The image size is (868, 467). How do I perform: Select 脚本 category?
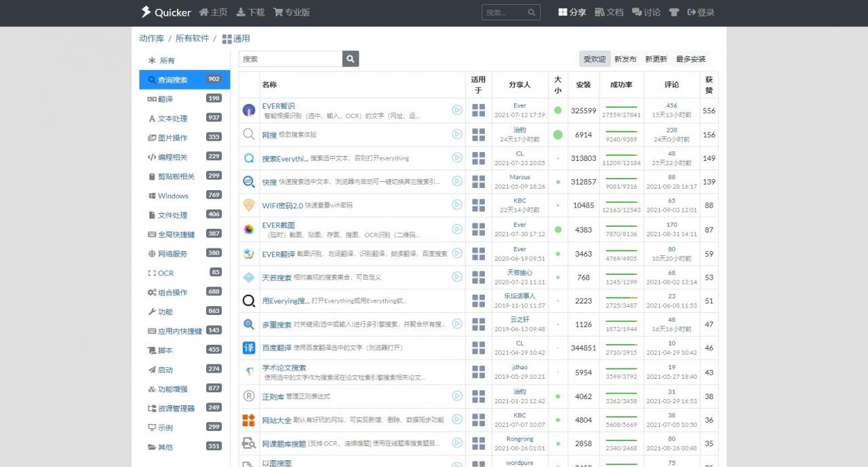184,350
